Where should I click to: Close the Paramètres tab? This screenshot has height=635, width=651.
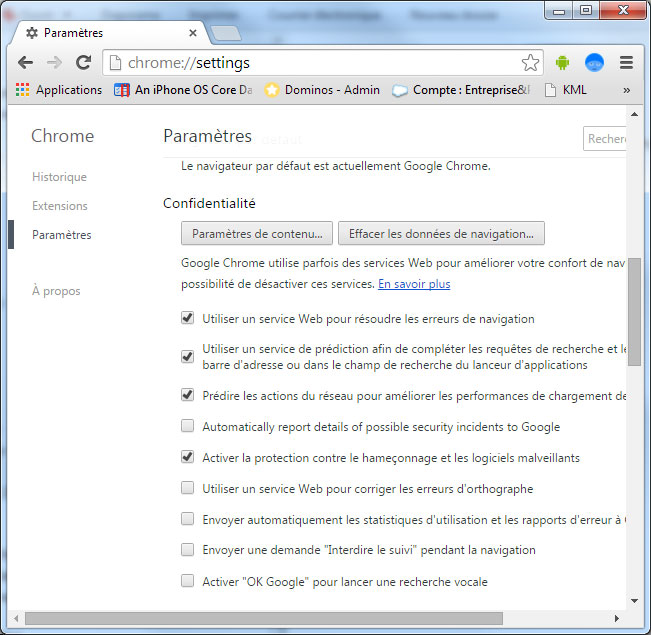(193, 33)
